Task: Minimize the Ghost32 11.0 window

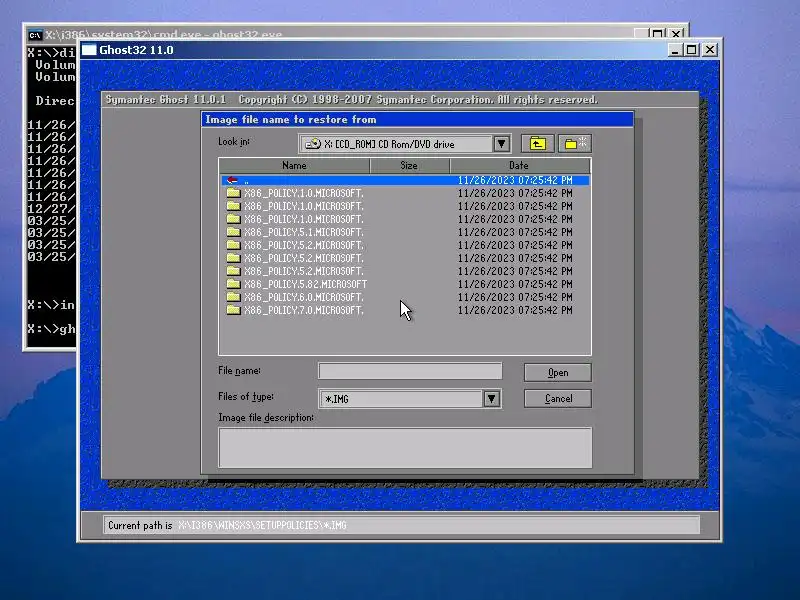Action: [x=675, y=50]
